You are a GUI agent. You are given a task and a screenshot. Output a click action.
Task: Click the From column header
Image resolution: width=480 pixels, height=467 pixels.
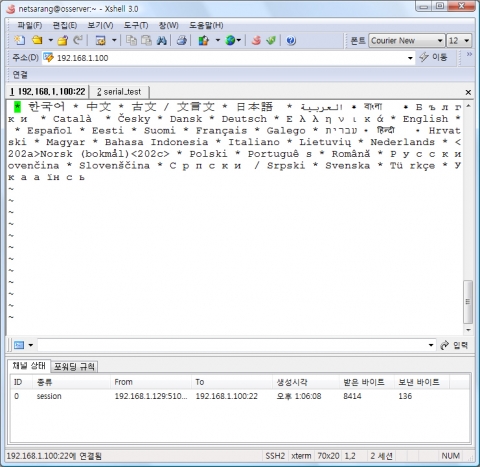coord(151,382)
